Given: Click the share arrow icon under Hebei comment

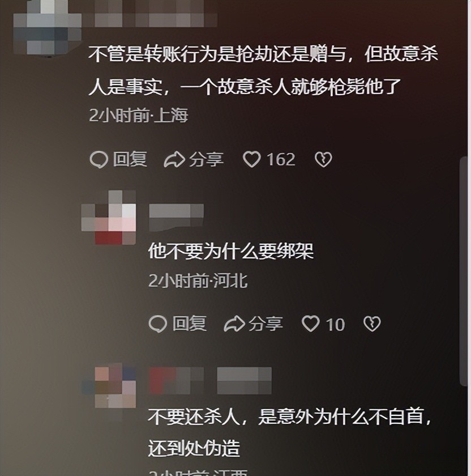Looking at the screenshot, I should point(234,324).
